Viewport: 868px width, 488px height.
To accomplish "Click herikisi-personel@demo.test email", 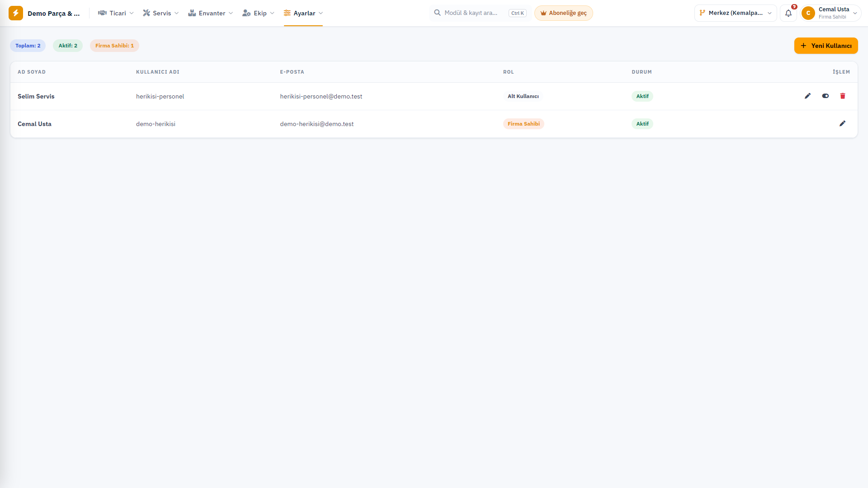I will coord(321,96).
